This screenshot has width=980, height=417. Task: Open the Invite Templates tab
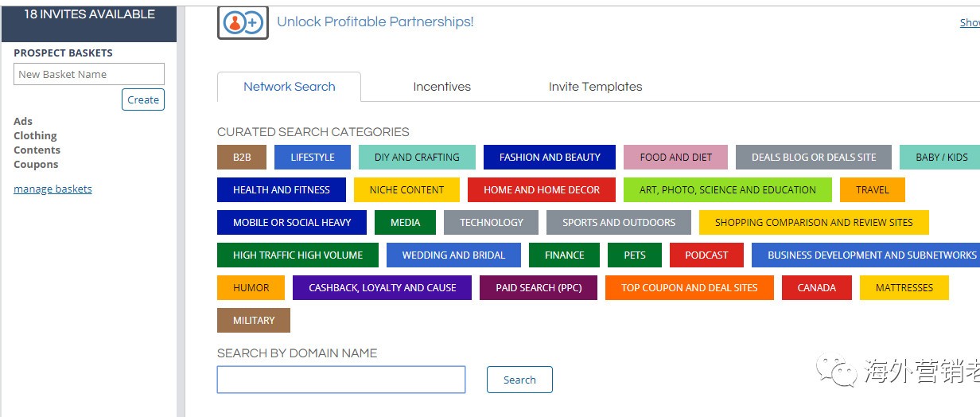[x=595, y=87]
